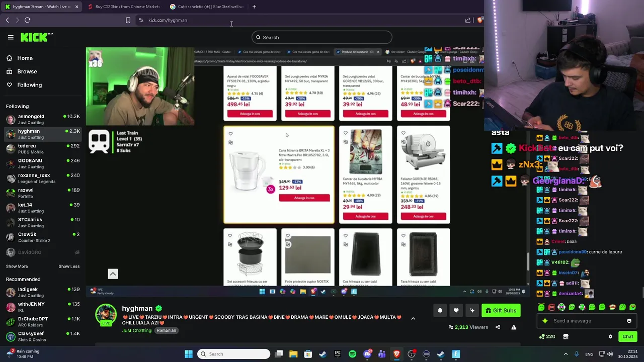Image resolution: width=644 pixels, height=362 pixels.
Task: Open DrChubzDPT recommended channel
Action: pyautogui.click(x=43, y=322)
